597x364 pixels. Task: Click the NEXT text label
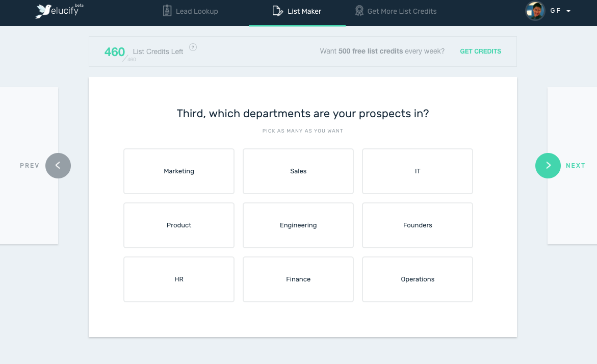tap(575, 166)
